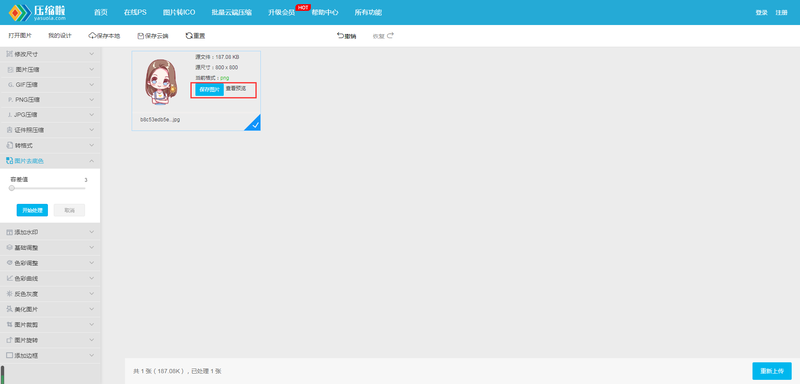
Task: Click the yasuola.com logo
Action: coord(37,12)
